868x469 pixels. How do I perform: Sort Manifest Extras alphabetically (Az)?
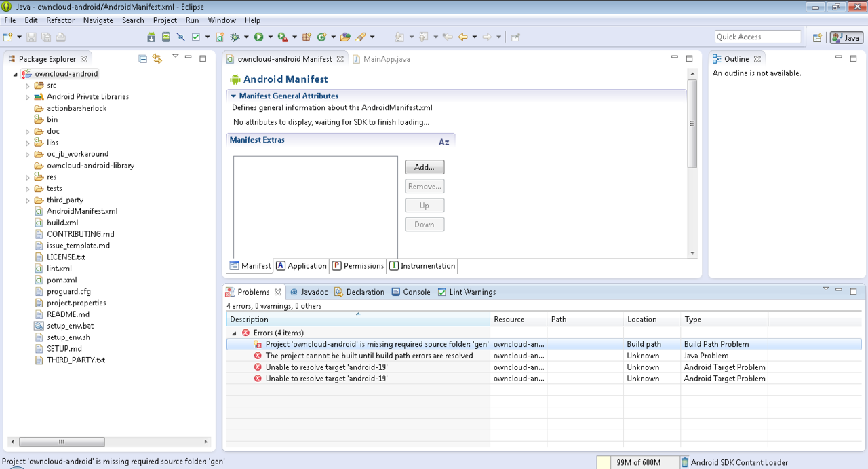[x=443, y=142]
